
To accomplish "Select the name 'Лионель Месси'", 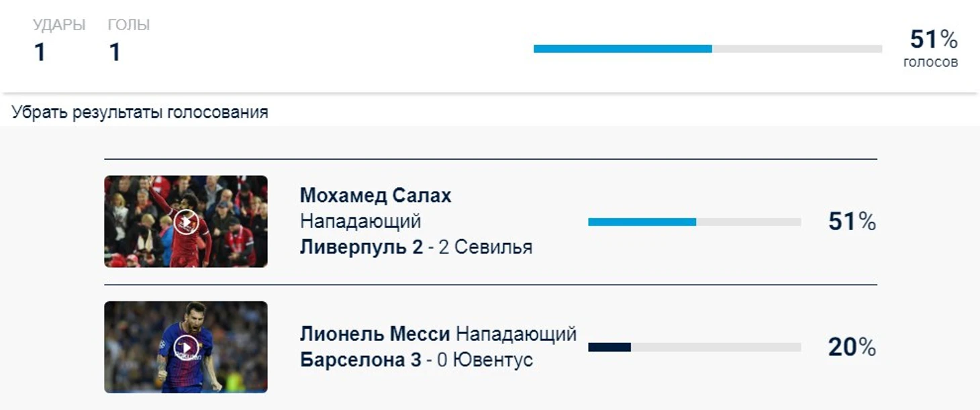I will (x=375, y=334).
